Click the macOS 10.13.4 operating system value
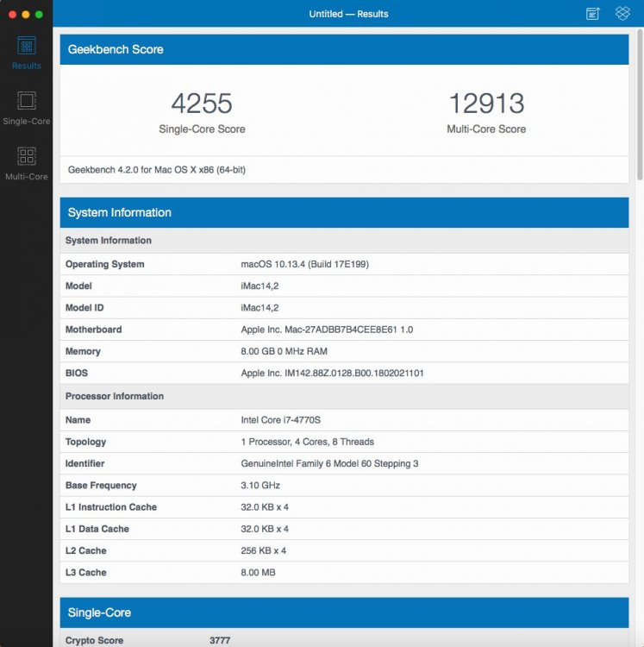This screenshot has height=647, width=644. pos(304,264)
